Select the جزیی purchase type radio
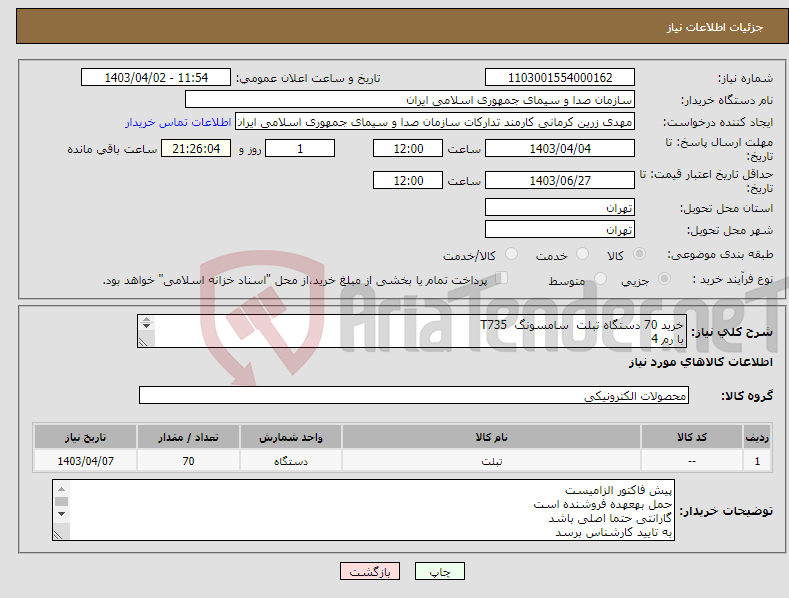The height and width of the screenshot is (598, 789). click(x=664, y=278)
